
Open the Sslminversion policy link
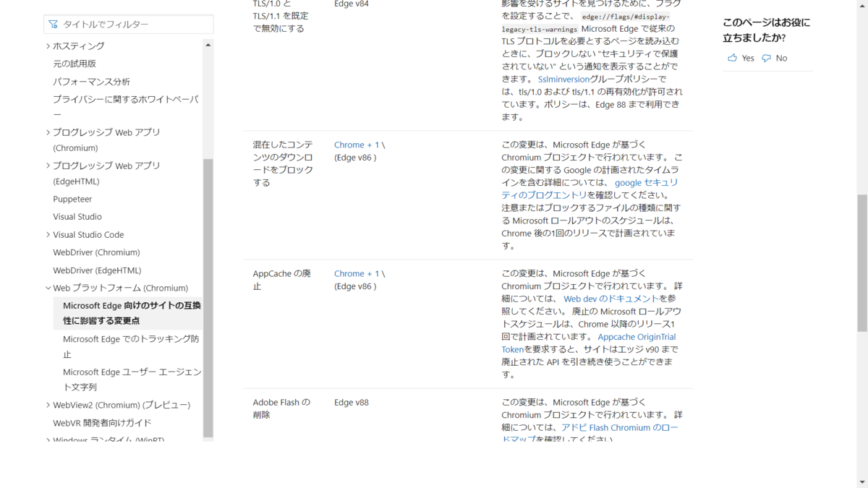click(x=564, y=79)
